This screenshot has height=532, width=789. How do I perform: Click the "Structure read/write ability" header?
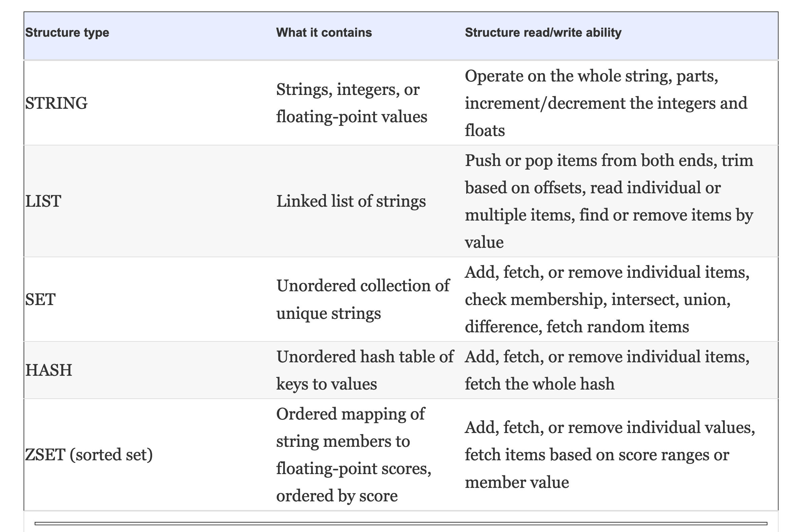tap(543, 33)
